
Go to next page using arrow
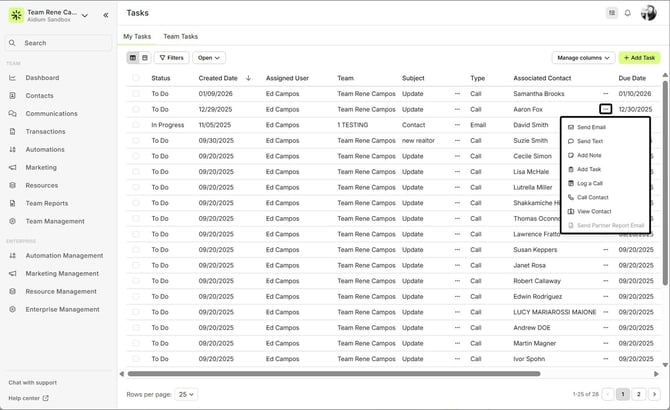point(654,394)
